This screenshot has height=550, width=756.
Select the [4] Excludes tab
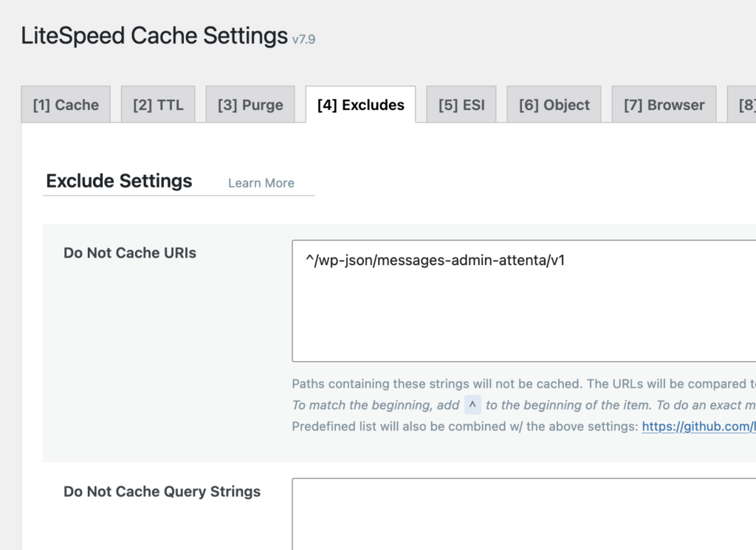tap(360, 105)
